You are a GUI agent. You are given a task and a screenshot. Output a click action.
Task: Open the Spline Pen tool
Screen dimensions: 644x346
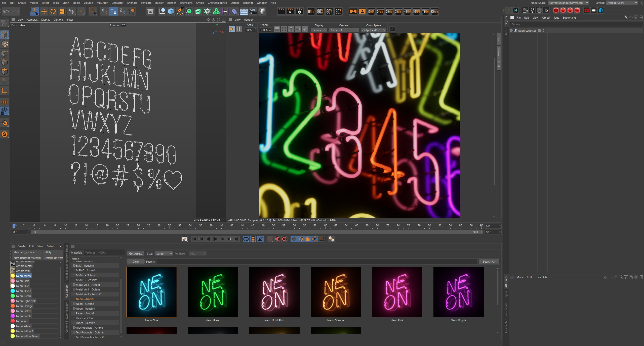[x=180, y=11]
